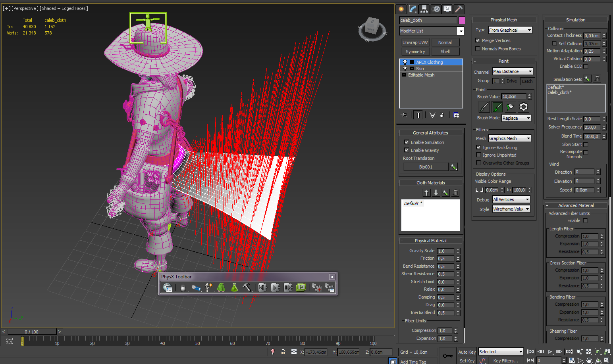Click the pink object color swatch
The width and height of the screenshot is (613, 364).
pyautogui.click(x=462, y=20)
